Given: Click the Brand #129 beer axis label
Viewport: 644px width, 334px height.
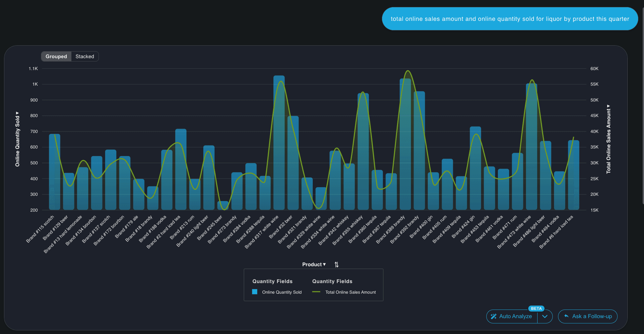Looking at the screenshot, I should pyautogui.click(x=56, y=228).
